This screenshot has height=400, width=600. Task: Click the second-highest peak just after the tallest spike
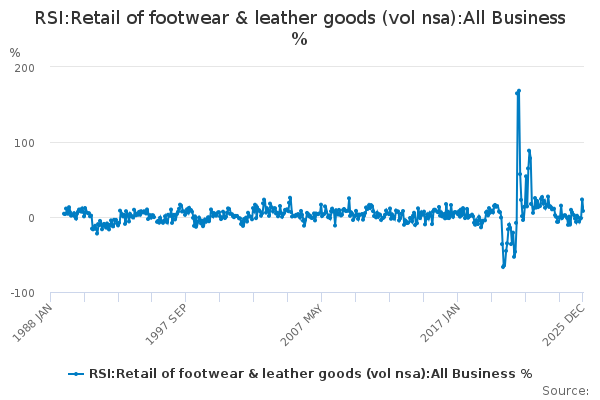click(x=528, y=151)
